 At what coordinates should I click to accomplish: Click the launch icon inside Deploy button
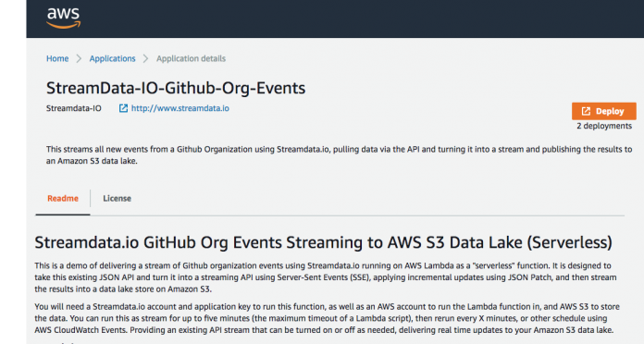(x=586, y=111)
